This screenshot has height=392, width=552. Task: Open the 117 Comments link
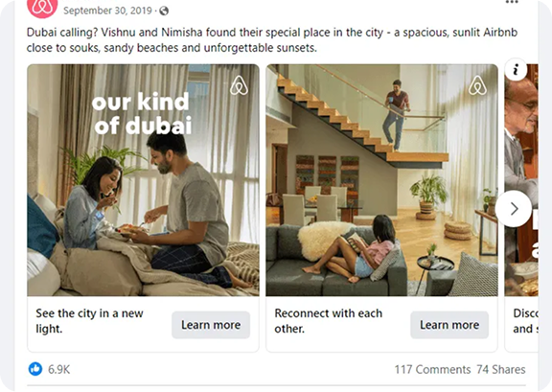click(x=432, y=369)
